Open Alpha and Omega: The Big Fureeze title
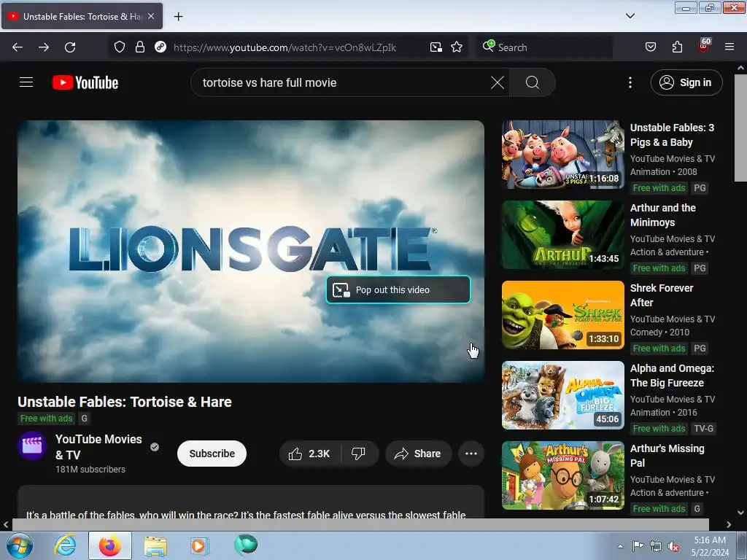 672,376
